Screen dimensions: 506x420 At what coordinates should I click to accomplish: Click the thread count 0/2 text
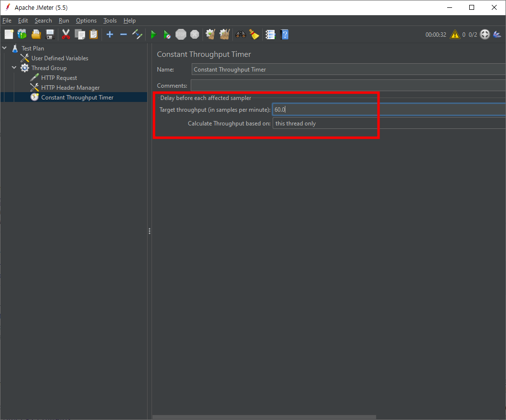473,34
